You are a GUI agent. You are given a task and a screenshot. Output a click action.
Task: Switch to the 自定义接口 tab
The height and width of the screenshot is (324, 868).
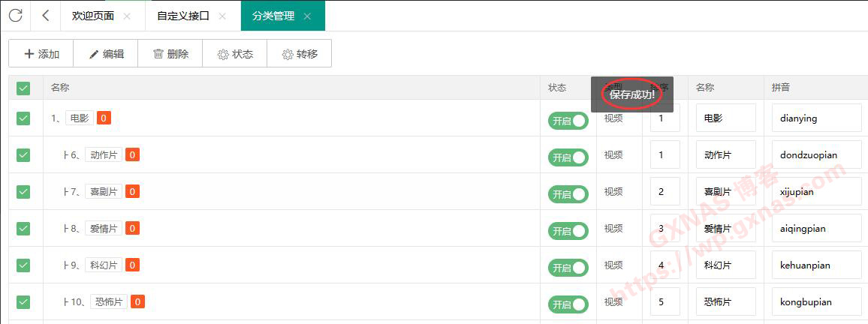[183, 16]
